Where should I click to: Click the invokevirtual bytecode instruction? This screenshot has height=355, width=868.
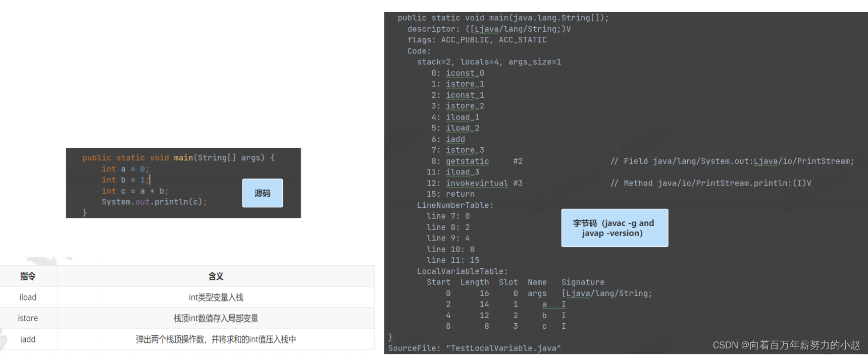coord(477,184)
